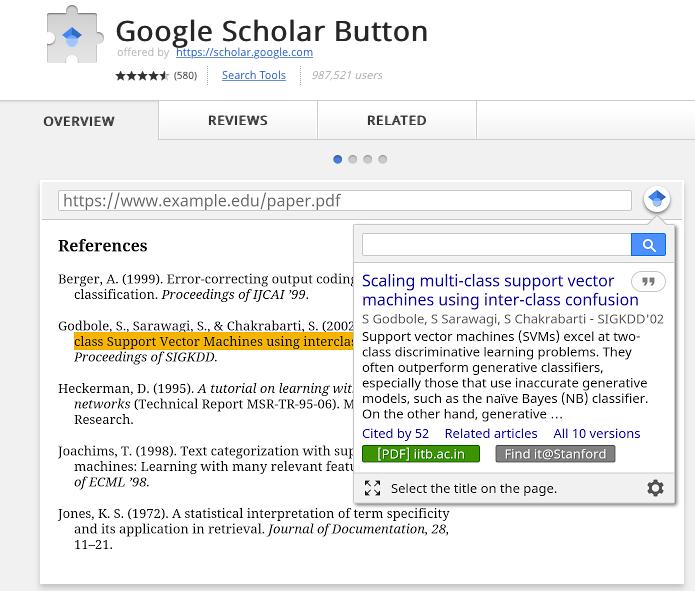
Task: Click the abstract snippet beginning Support vector machines (SVMs)
Action: [505, 375]
